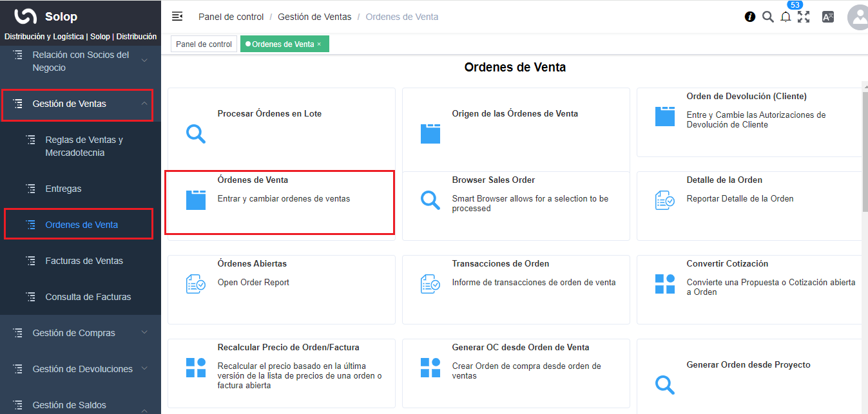The height and width of the screenshot is (414, 868).
Task: Select Facturas de Ventas in sidebar
Action: [84, 261]
